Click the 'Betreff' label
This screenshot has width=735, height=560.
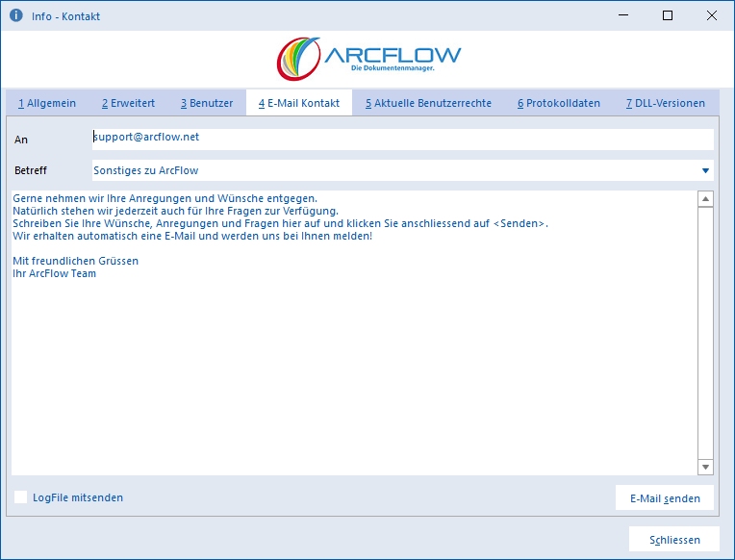point(31,170)
